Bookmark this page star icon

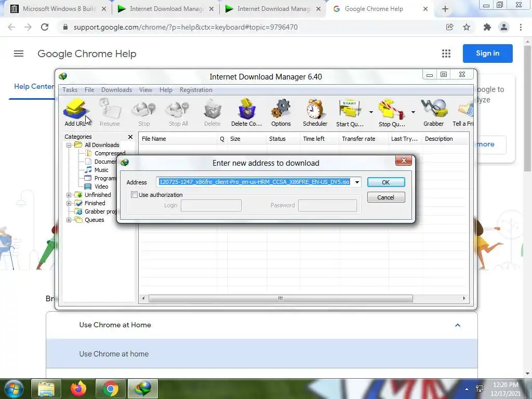coord(467,27)
